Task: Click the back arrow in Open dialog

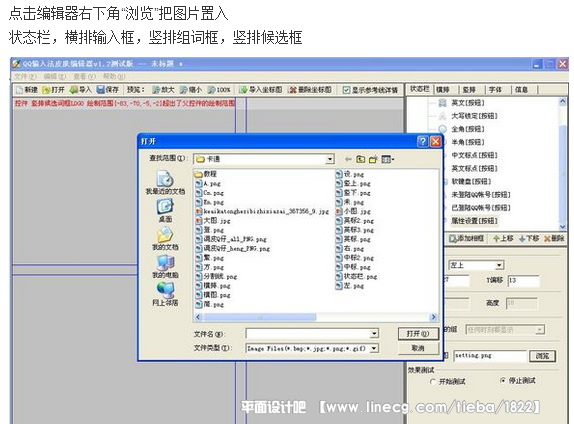Action: point(348,159)
